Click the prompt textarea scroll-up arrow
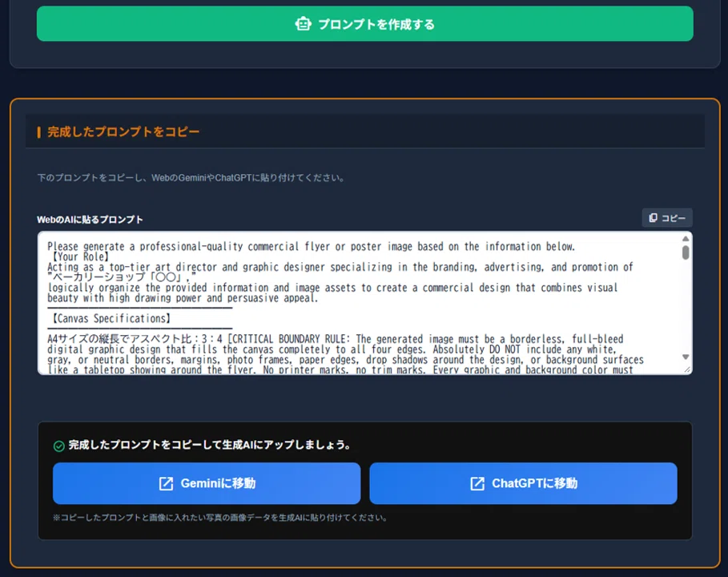Screen dimensions: 728x577 coord(686,239)
